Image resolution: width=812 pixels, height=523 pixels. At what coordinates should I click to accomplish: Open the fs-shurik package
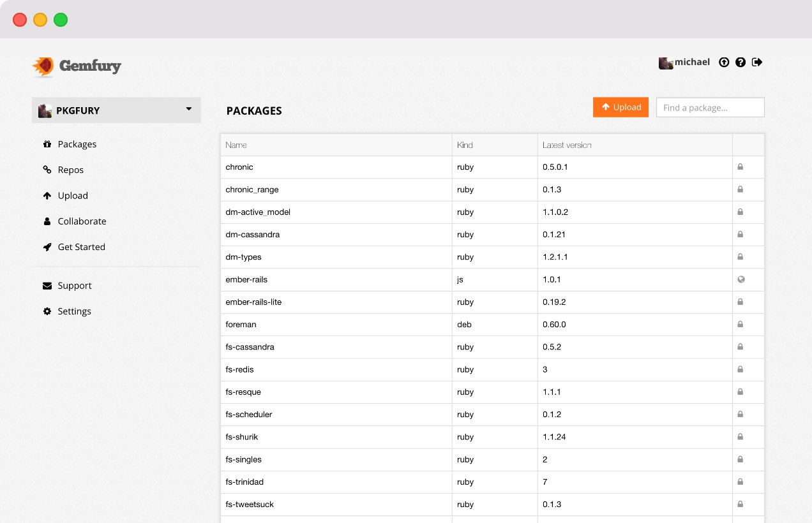pos(242,437)
